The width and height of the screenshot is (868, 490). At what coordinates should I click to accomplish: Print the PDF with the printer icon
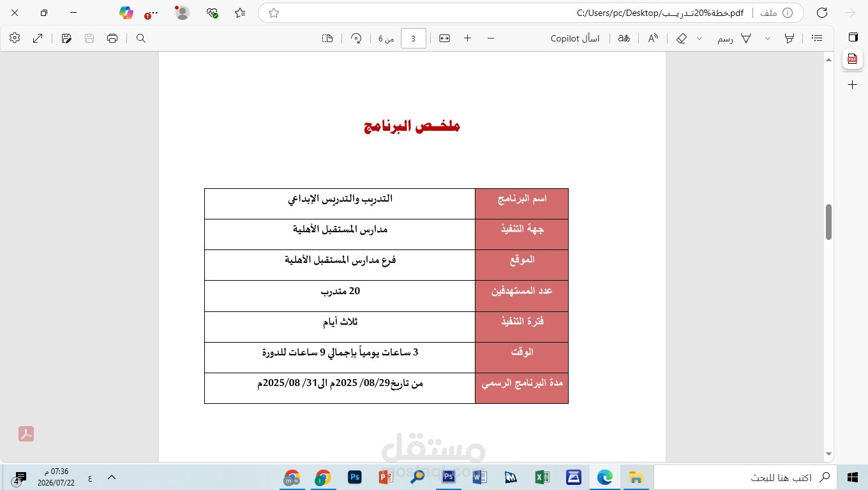click(x=112, y=38)
